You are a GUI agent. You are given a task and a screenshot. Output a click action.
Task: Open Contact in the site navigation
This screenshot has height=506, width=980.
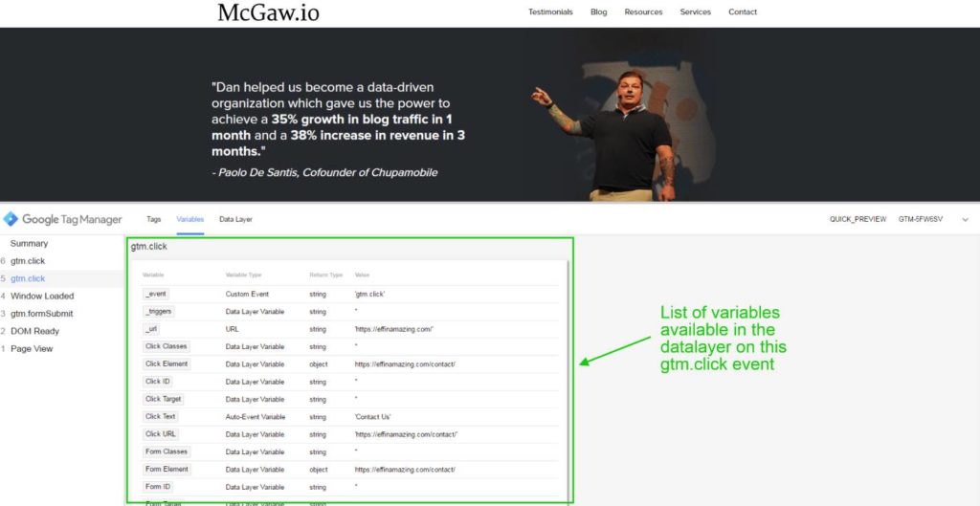point(743,11)
